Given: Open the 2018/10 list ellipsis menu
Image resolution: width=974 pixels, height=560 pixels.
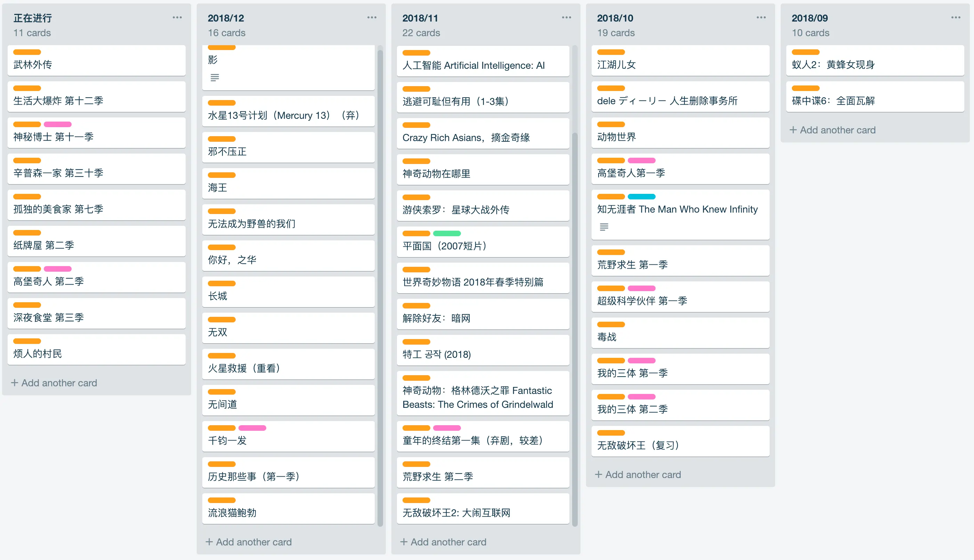Looking at the screenshot, I should 761,17.
